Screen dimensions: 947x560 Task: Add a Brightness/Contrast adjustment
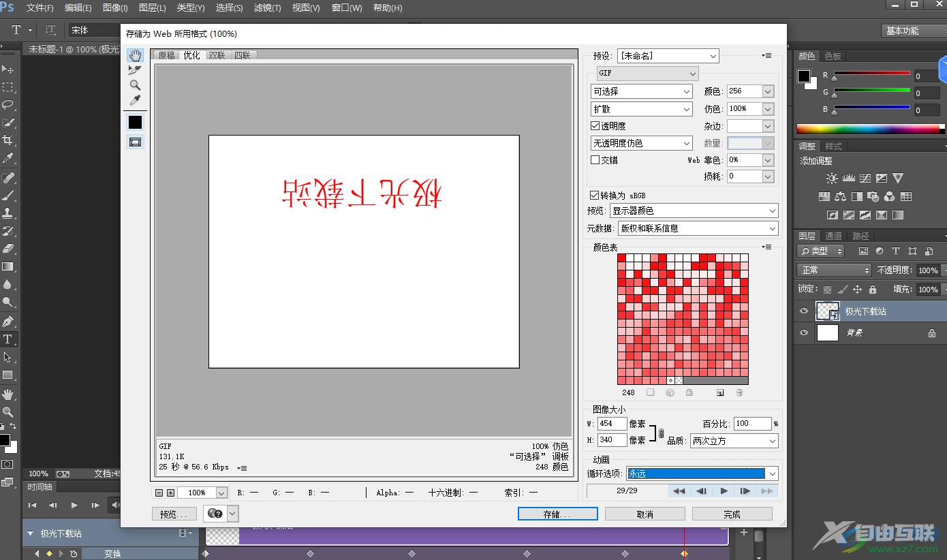tap(832, 178)
